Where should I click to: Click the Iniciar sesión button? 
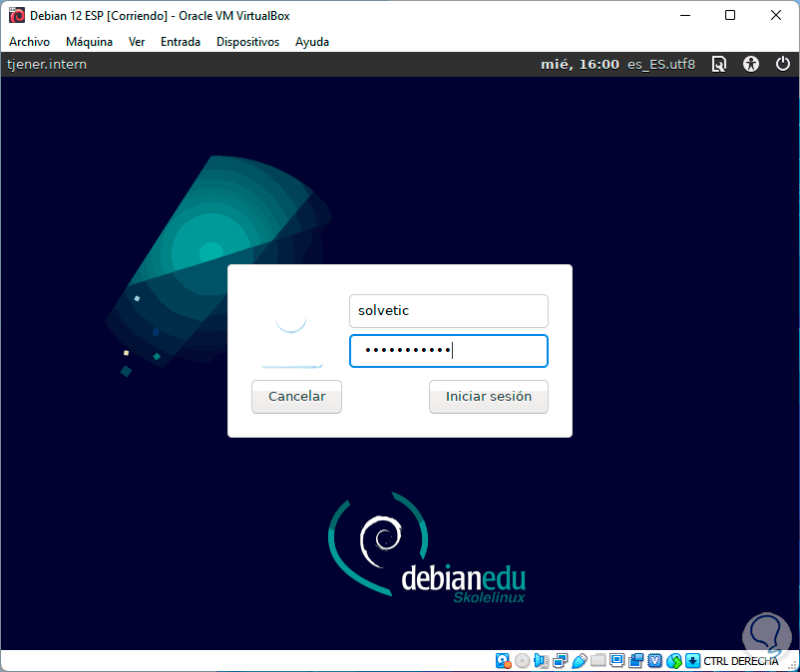pos(489,397)
